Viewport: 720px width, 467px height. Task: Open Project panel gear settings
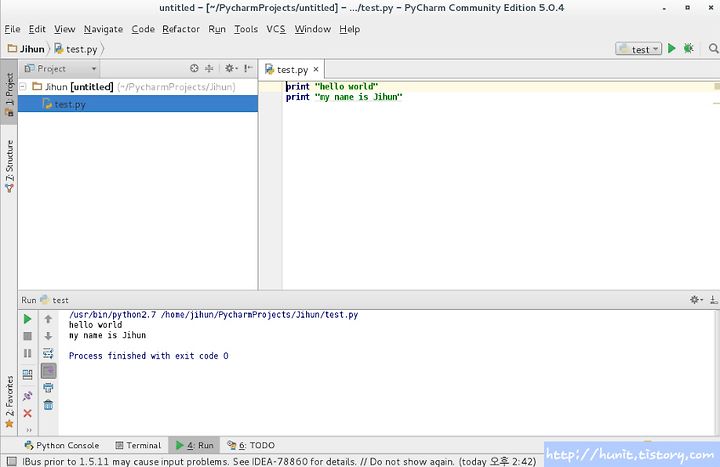pyautogui.click(x=231, y=68)
